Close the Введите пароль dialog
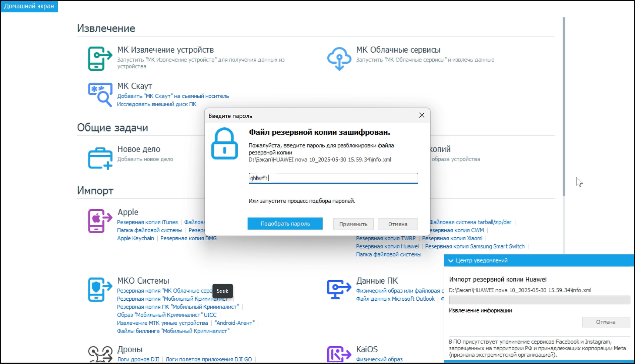 422,116
